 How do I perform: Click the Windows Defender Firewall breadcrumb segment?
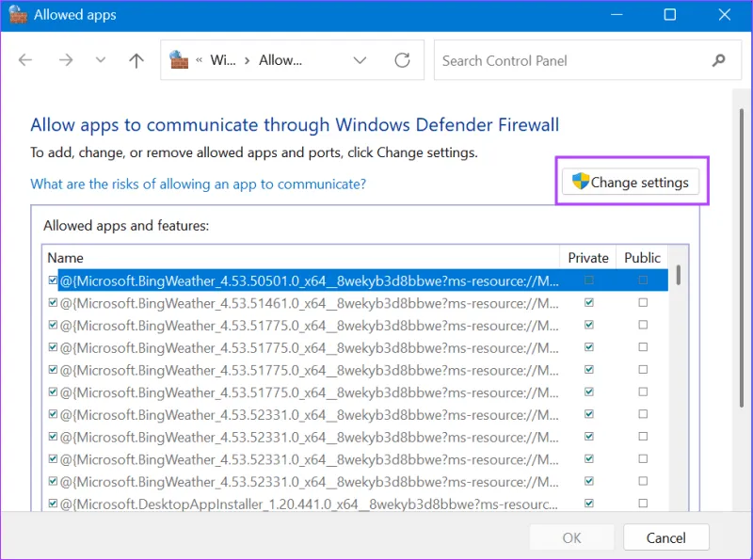(x=223, y=59)
